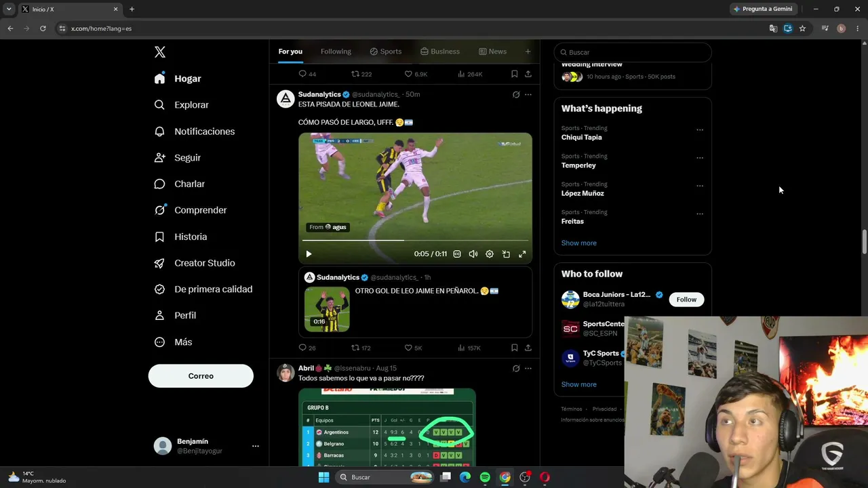Viewport: 868px width, 488px height.
Task: Open Explorar from the sidebar
Action: tap(181, 105)
